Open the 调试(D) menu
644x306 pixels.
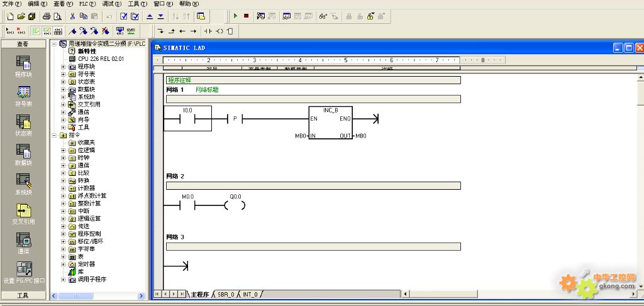112,4
